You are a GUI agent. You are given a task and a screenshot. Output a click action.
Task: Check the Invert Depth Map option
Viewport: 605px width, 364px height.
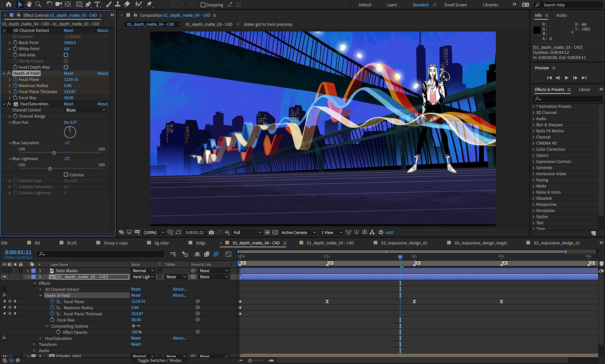pyautogui.click(x=66, y=67)
